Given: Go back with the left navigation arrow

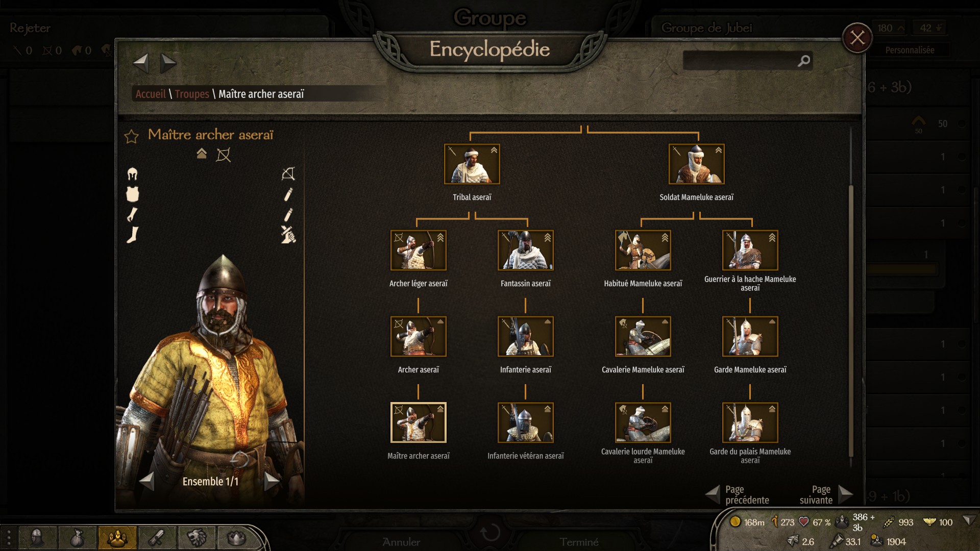Looking at the screenshot, I should pos(141,63).
